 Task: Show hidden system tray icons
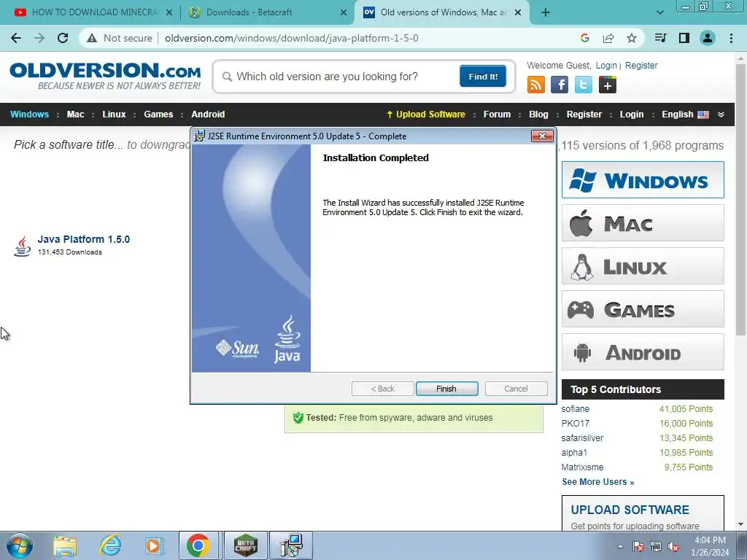pos(620,547)
